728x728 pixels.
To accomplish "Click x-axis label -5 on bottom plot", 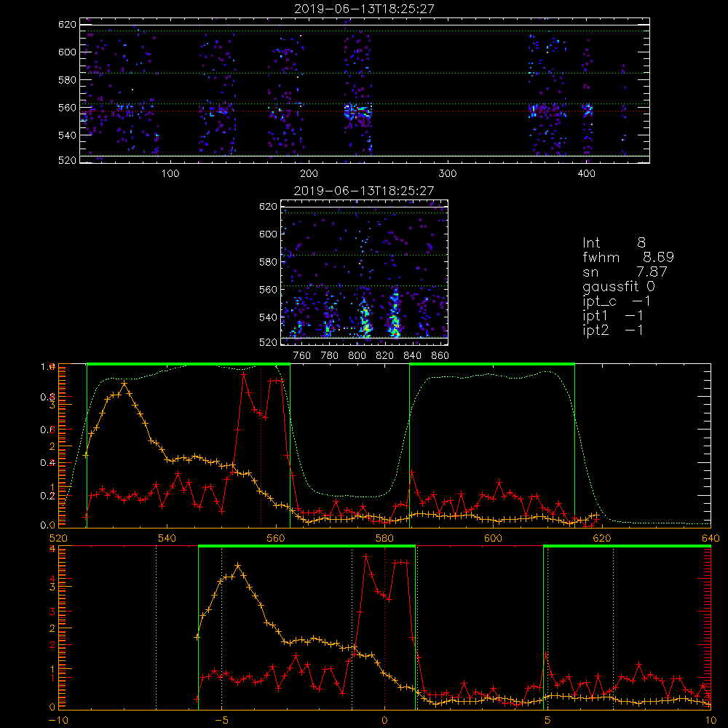I will tap(222, 721).
